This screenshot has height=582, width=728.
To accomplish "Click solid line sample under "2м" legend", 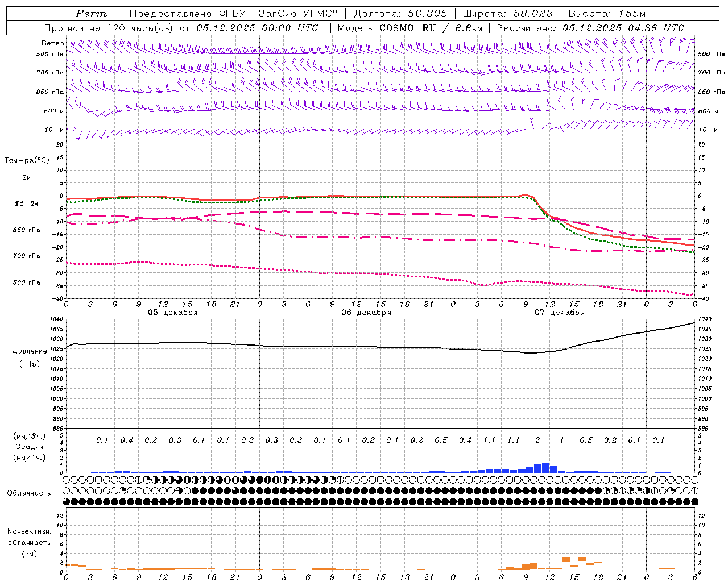I will [26, 184].
